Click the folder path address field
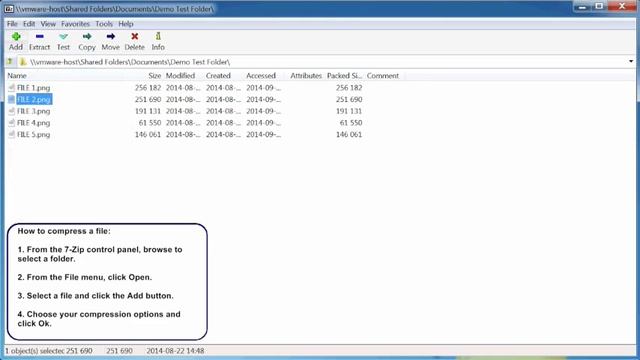This screenshot has width=640, height=360. point(327,62)
